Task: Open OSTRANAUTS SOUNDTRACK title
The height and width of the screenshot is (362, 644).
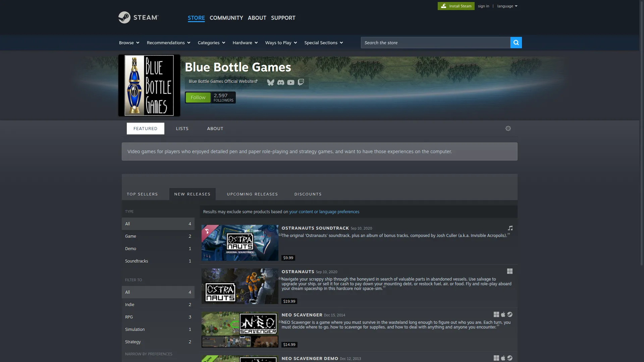Action: click(315, 228)
